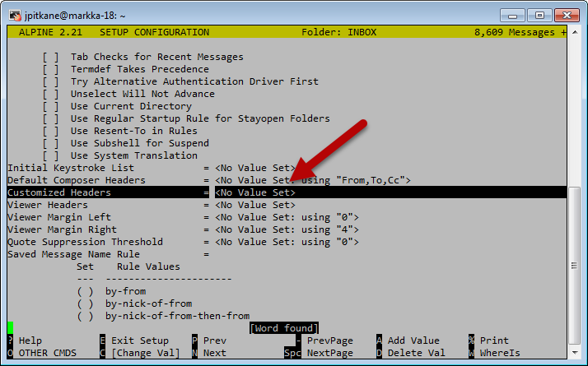The image size is (588, 366).
Task: Click Quote Suppression Threshold setting
Action: 85,242
